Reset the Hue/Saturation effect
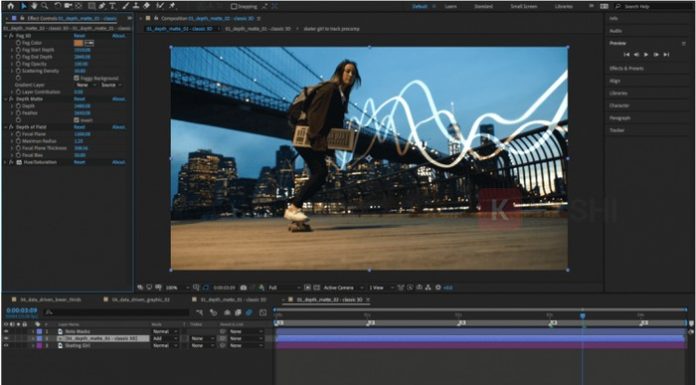The width and height of the screenshot is (696, 385). point(79,162)
